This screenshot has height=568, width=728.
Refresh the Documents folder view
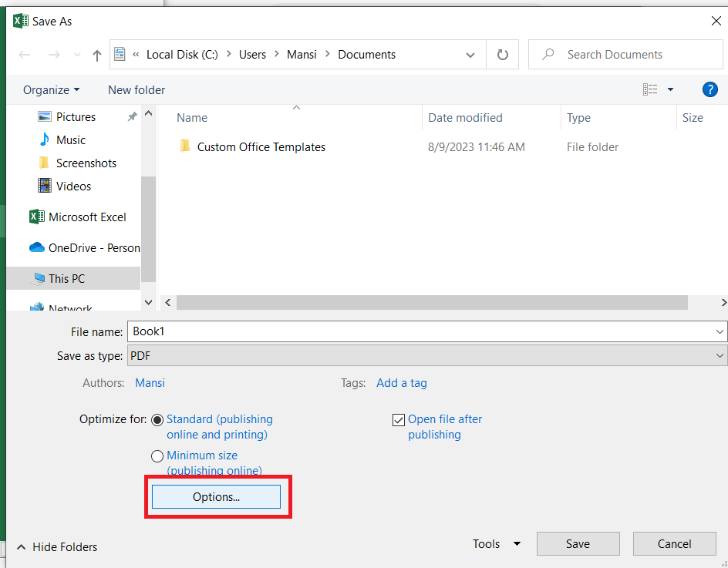click(502, 55)
